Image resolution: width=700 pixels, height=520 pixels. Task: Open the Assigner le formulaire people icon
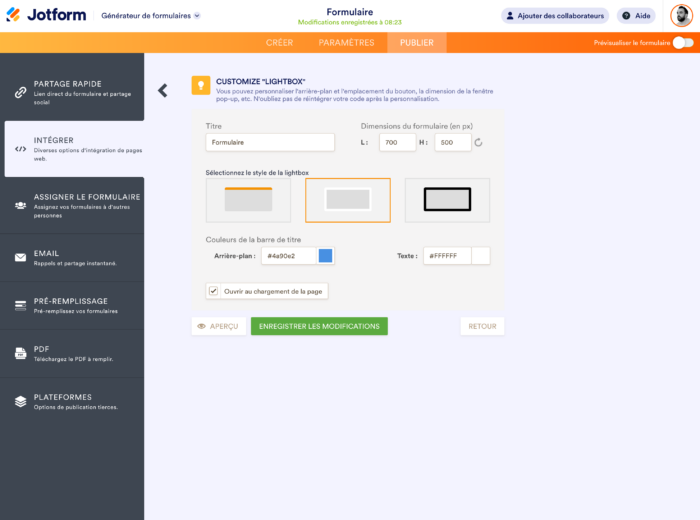pyautogui.click(x=21, y=205)
